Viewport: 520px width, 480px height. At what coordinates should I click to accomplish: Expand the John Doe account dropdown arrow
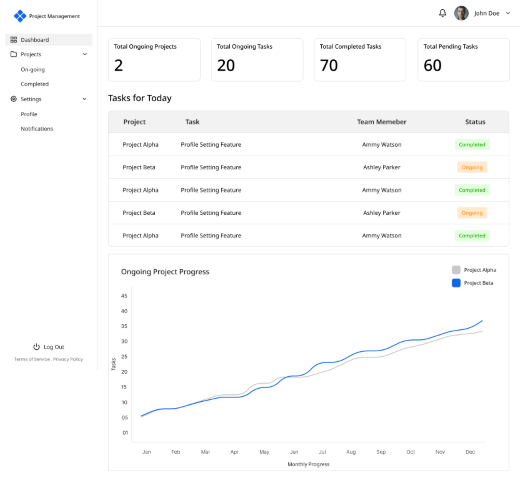click(x=508, y=13)
